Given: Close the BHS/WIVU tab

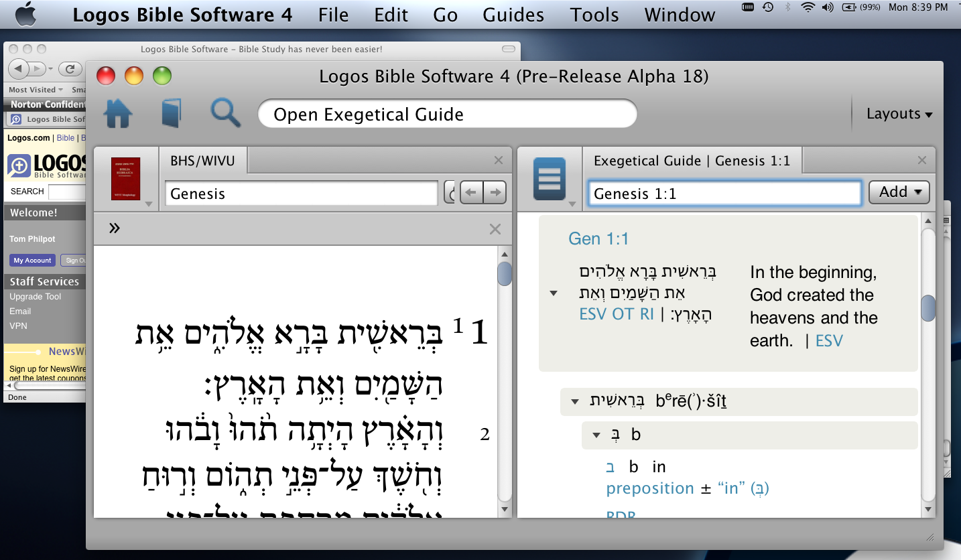Looking at the screenshot, I should pos(499,160).
